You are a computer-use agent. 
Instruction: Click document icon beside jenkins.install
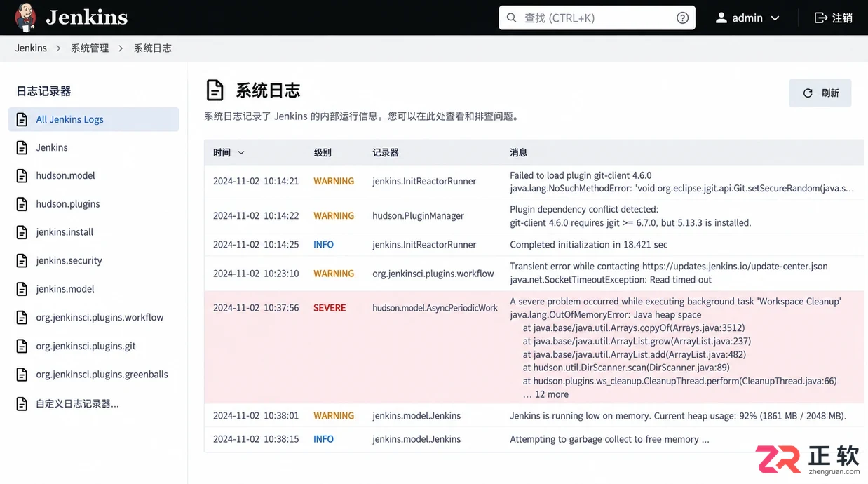pyautogui.click(x=22, y=232)
